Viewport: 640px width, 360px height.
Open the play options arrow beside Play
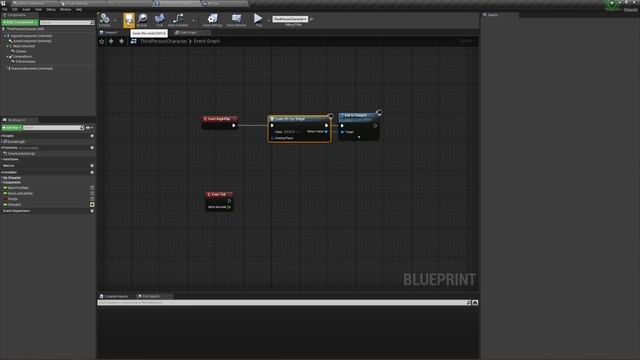[269, 20]
